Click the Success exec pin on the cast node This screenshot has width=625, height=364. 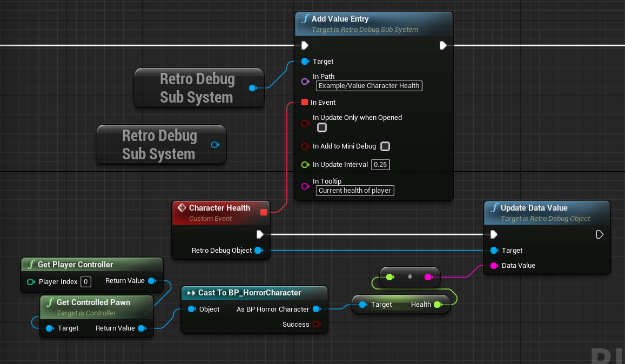point(318,324)
